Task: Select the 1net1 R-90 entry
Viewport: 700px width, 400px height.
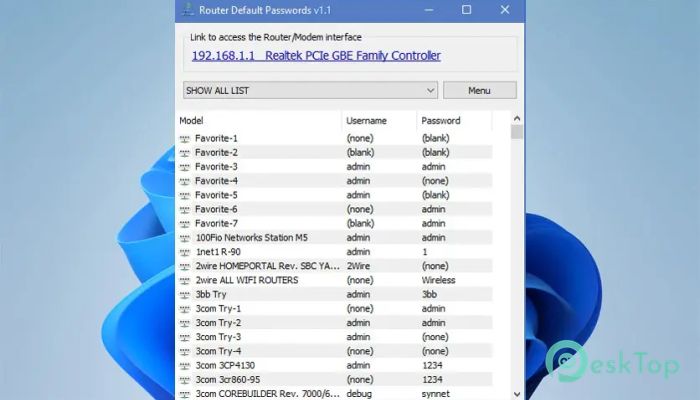Action: tap(218, 252)
